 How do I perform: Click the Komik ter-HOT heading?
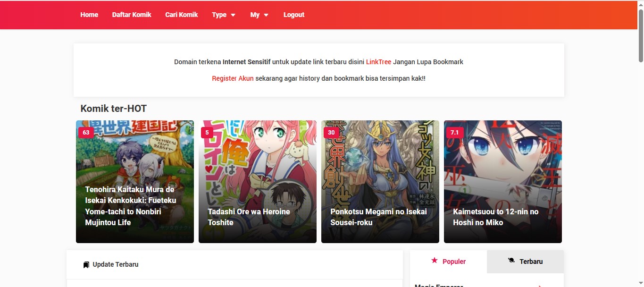coord(114,109)
